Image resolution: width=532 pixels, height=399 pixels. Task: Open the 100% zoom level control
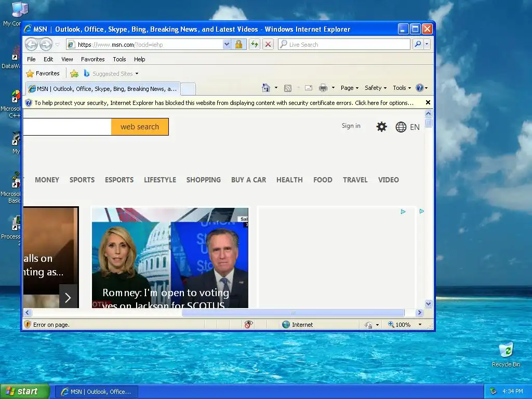pos(405,325)
